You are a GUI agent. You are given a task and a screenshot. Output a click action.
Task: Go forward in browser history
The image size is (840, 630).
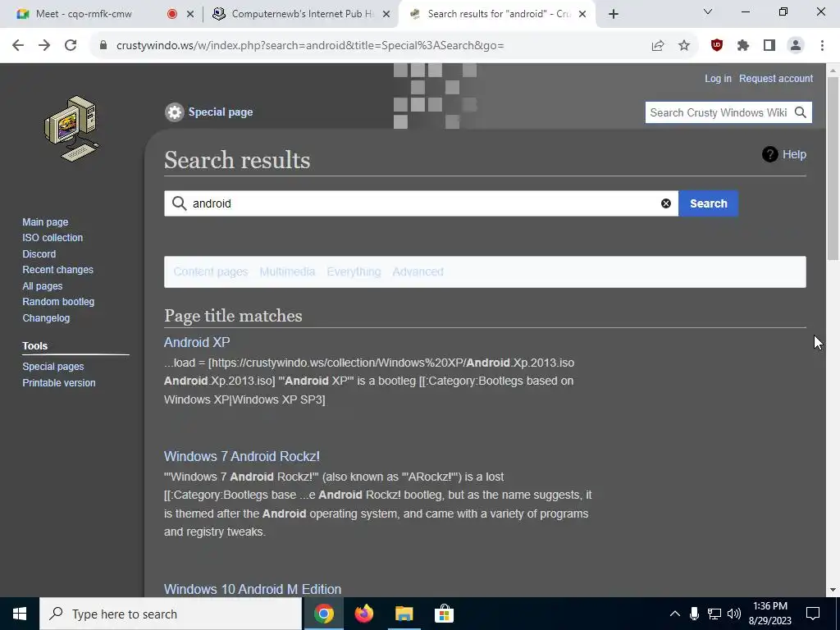(x=44, y=46)
